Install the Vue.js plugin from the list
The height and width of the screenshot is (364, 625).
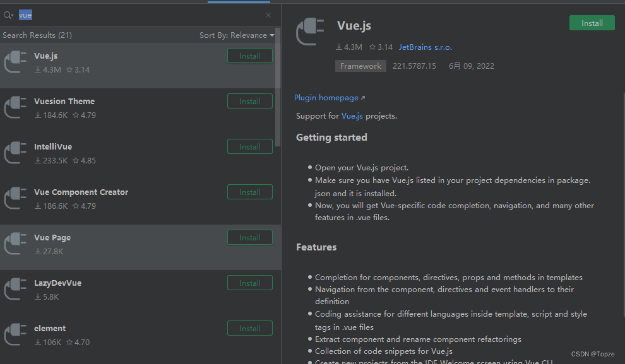pyautogui.click(x=250, y=56)
